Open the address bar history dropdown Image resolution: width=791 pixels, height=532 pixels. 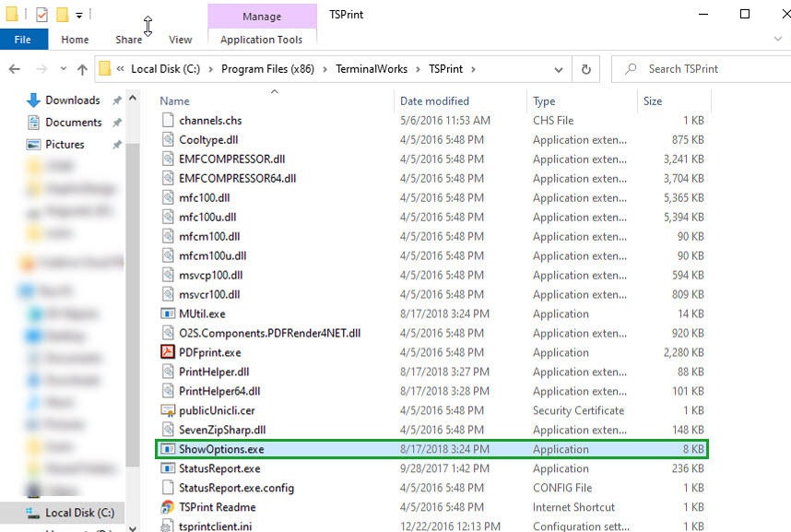click(559, 69)
